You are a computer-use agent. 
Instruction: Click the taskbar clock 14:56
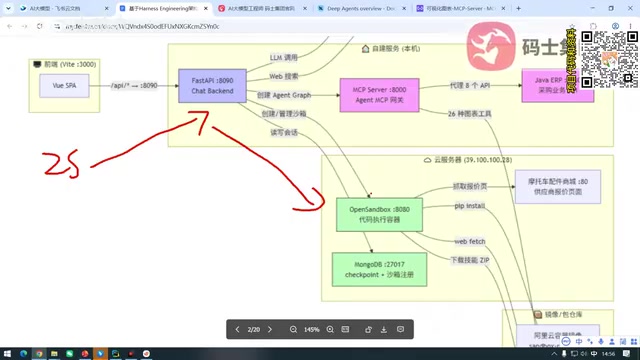point(608,353)
